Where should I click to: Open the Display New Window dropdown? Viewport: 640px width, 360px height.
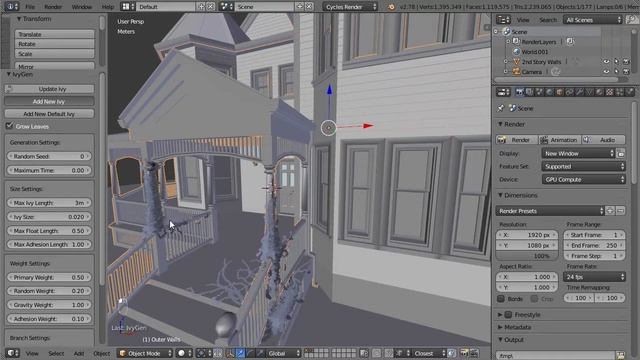pyautogui.click(x=578, y=153)
